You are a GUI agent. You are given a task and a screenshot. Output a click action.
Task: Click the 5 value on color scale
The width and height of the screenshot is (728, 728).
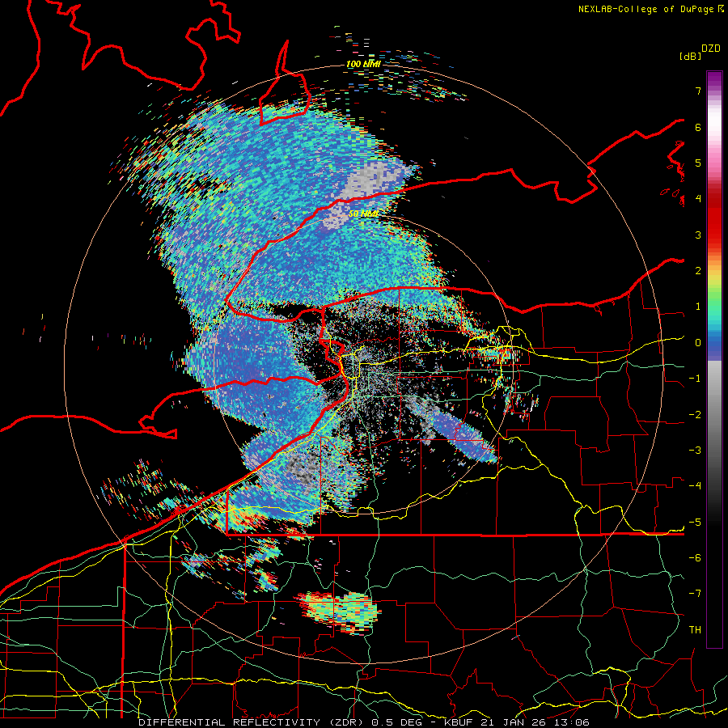coord(698,163)
